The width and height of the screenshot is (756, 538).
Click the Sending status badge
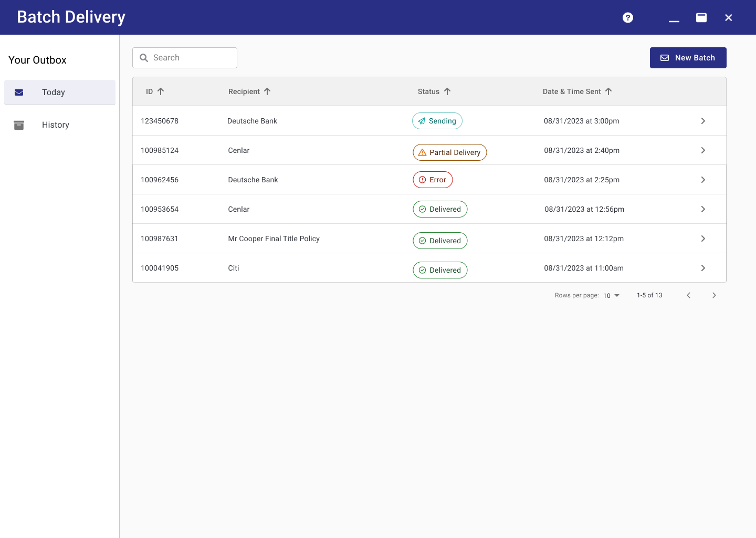coord(437,121)
